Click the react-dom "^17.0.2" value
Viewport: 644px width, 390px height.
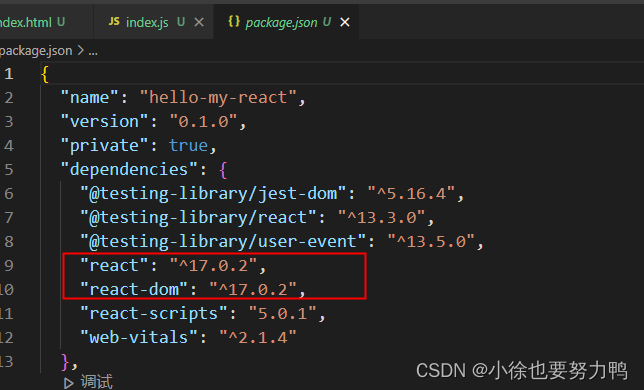pos(253,289)
